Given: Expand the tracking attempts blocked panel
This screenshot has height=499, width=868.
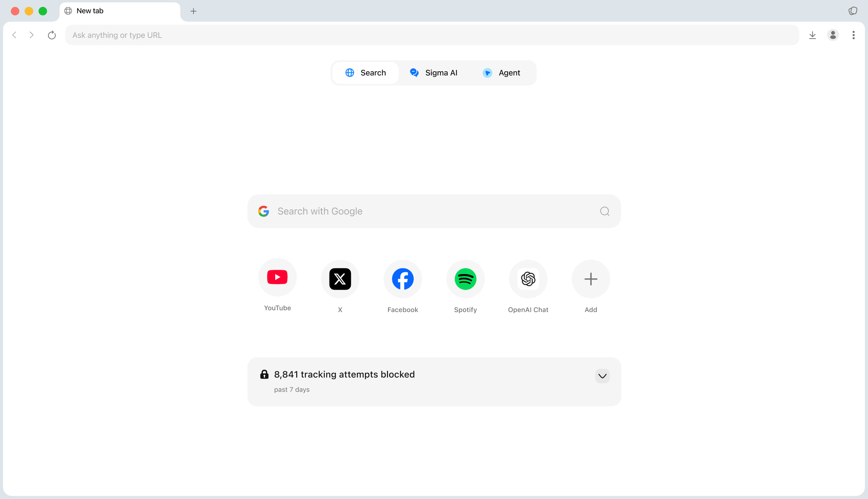Looking at the screenshot, I should click(x=602, y=376).
